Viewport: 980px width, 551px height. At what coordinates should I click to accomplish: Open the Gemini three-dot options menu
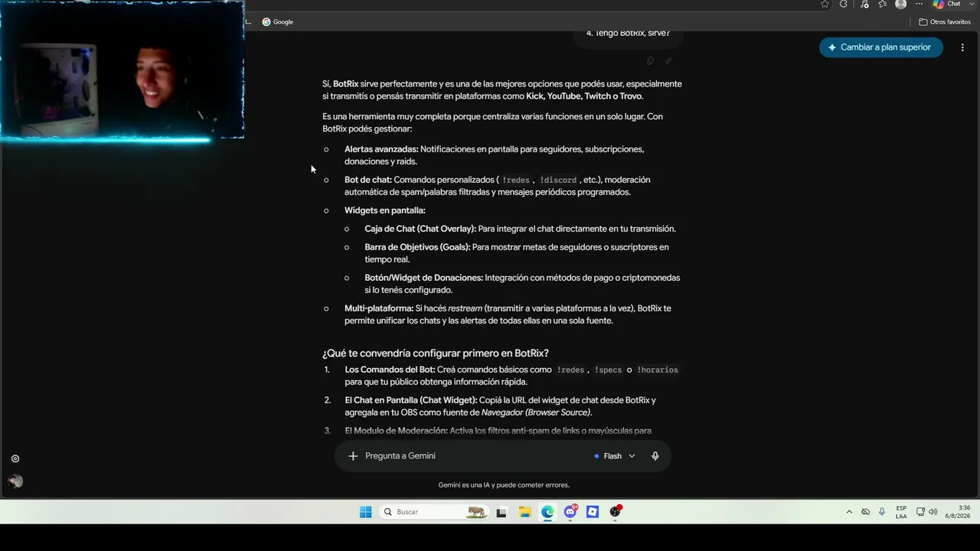coord(962,47)
